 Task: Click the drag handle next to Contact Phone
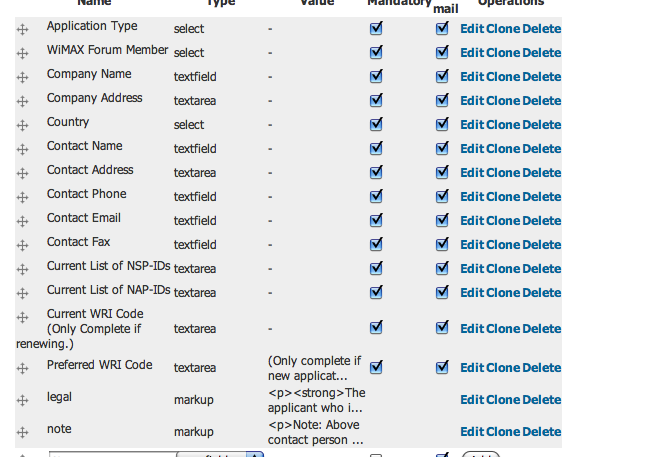[x=23, y=197]
